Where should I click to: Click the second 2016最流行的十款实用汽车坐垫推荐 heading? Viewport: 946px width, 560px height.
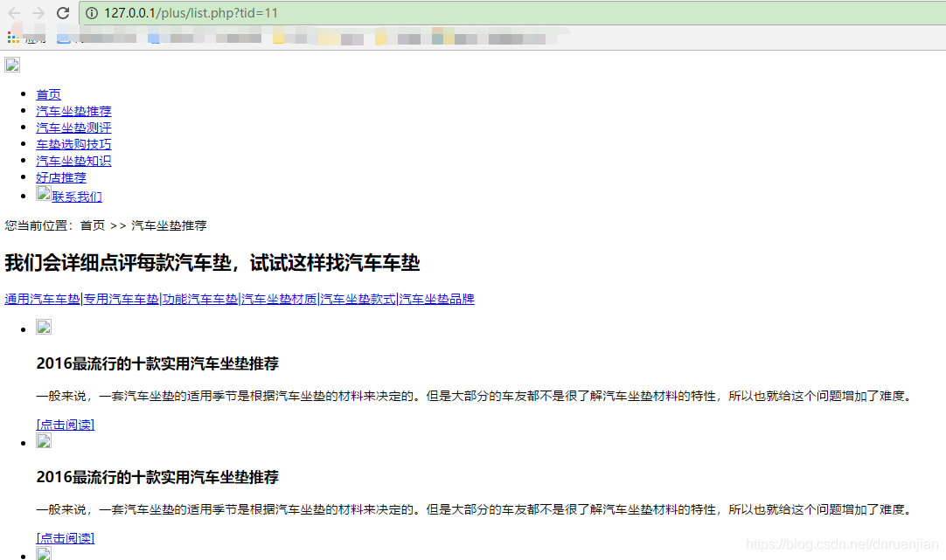157,477
